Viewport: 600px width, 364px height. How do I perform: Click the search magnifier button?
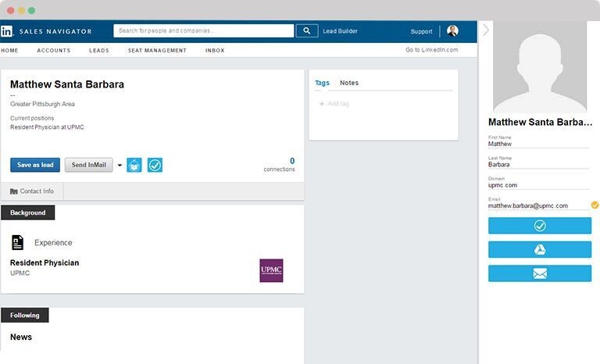[x=307, y=31]
